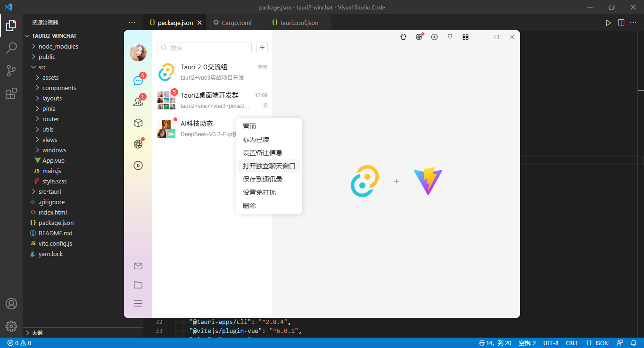
Task: Click the add plus button beside search
Action: tap(262, 48)
